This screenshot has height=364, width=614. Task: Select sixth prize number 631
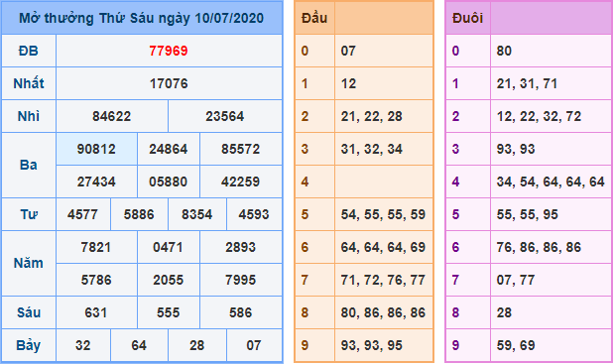[96, 312]
